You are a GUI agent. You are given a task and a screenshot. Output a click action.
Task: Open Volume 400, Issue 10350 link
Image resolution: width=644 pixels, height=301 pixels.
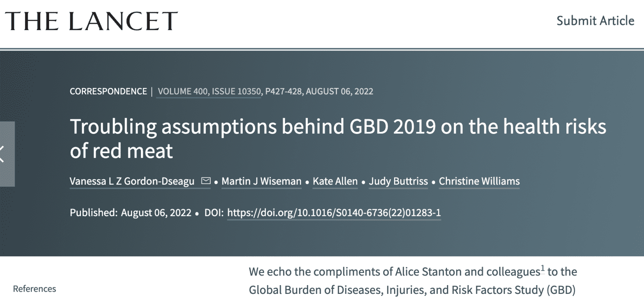pos(209,91)
